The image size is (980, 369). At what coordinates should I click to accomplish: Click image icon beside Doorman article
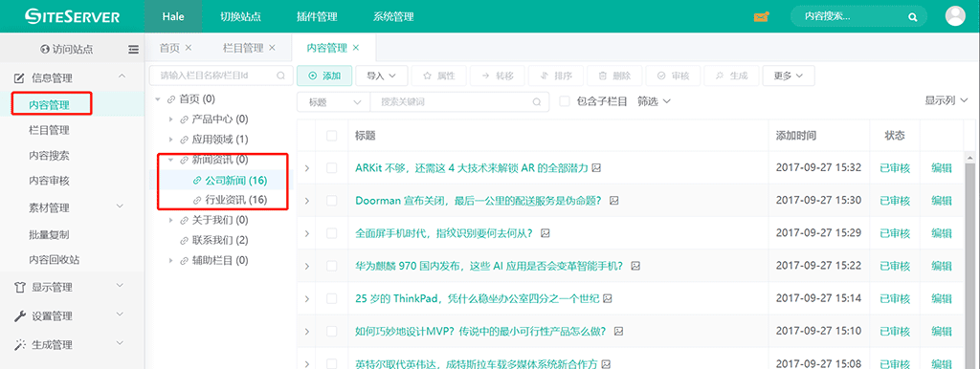click(x=613, y=201)
